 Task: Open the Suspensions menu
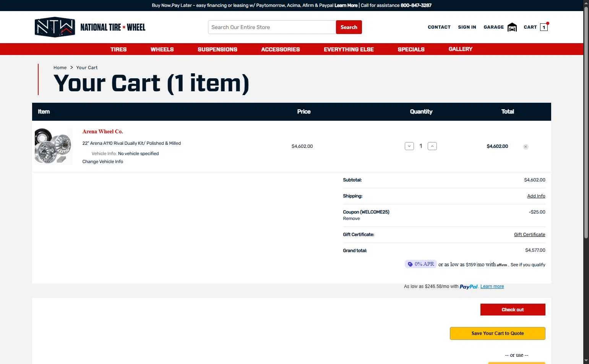tap(217, 49)
